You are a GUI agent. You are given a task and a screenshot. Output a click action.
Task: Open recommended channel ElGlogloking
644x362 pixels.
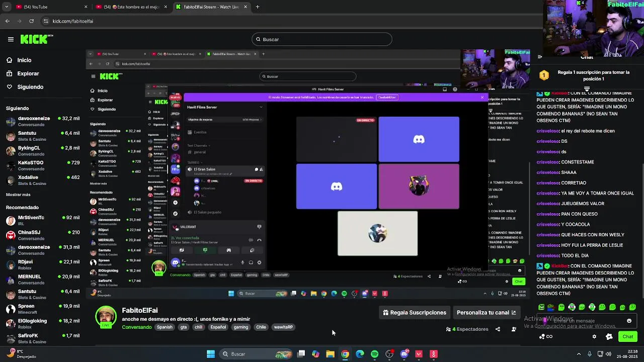[43, 323]
